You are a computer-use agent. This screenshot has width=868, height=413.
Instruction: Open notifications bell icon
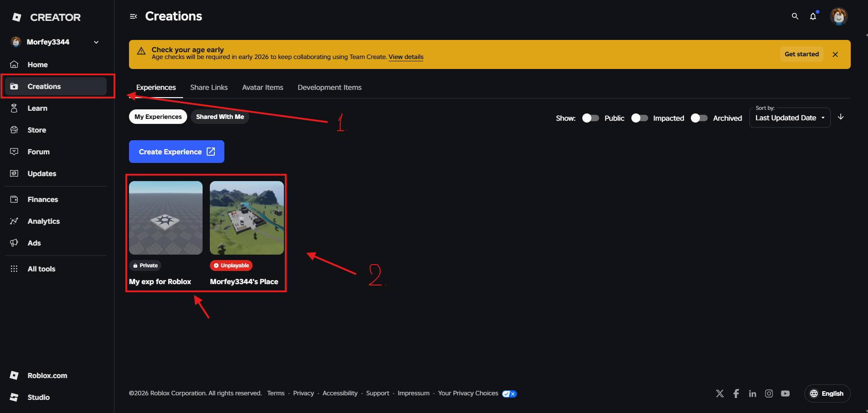[813, 16]
